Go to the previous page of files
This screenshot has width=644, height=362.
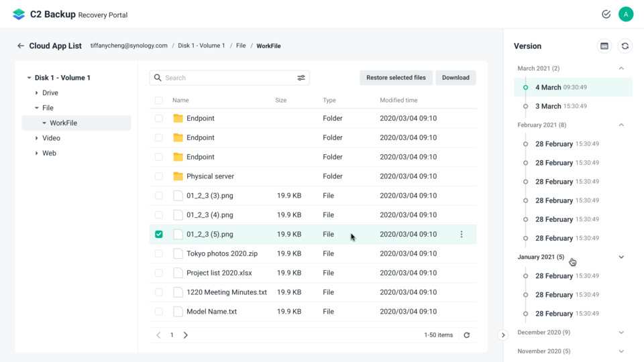[158, 335]
